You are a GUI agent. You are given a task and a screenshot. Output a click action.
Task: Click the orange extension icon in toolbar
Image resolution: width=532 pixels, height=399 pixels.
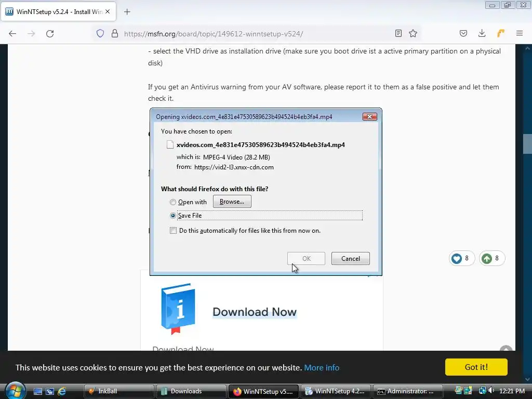point(501,33)
